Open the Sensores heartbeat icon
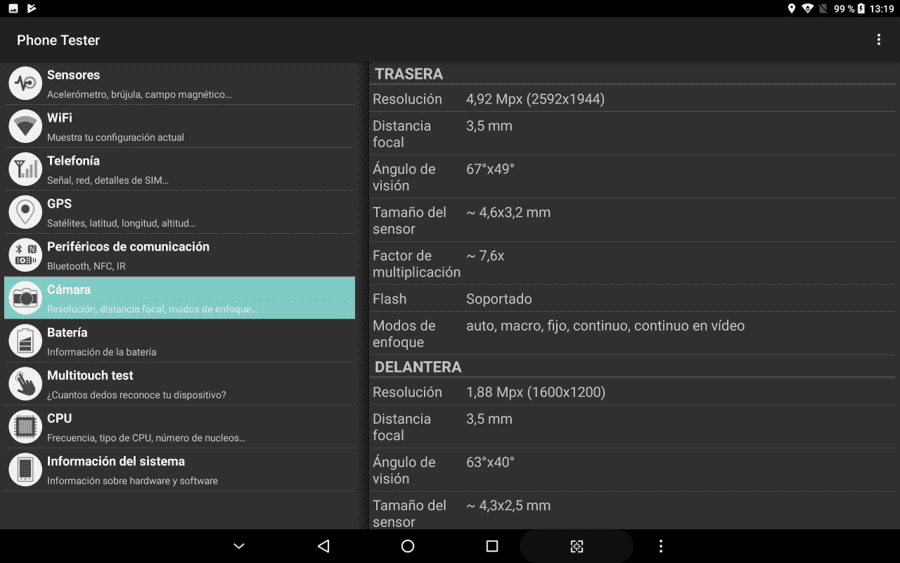This screenshot has height=563, width=900. click(25, 83)
